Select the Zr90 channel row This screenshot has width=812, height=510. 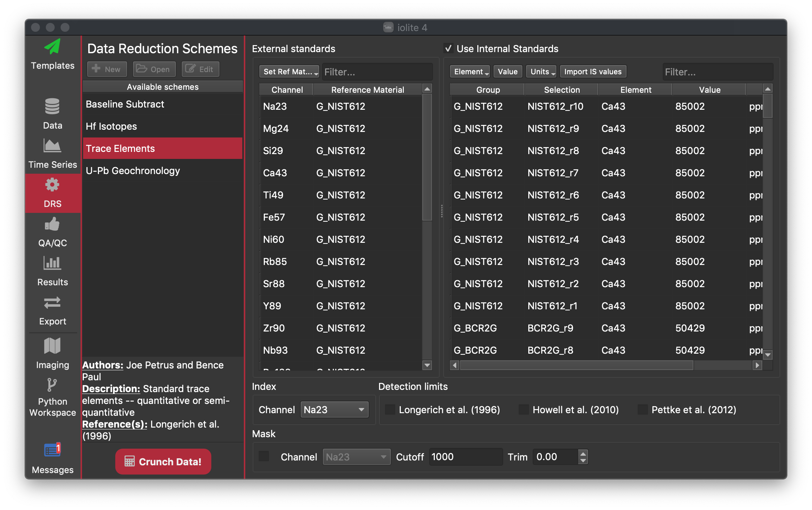pyautogui.click(x=340, y=328)
